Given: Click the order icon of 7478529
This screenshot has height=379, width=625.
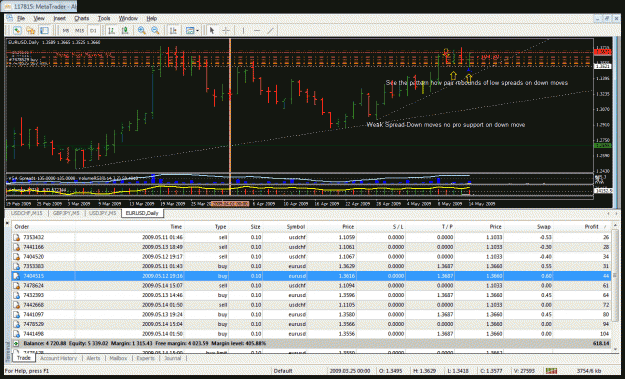Looking at the screenshot, I should 17,324.
